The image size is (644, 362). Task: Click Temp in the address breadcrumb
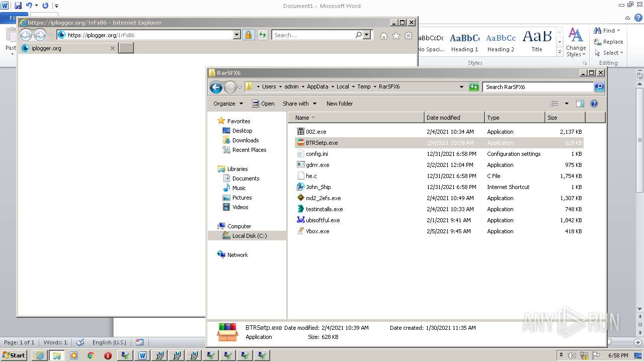(364, 86)
